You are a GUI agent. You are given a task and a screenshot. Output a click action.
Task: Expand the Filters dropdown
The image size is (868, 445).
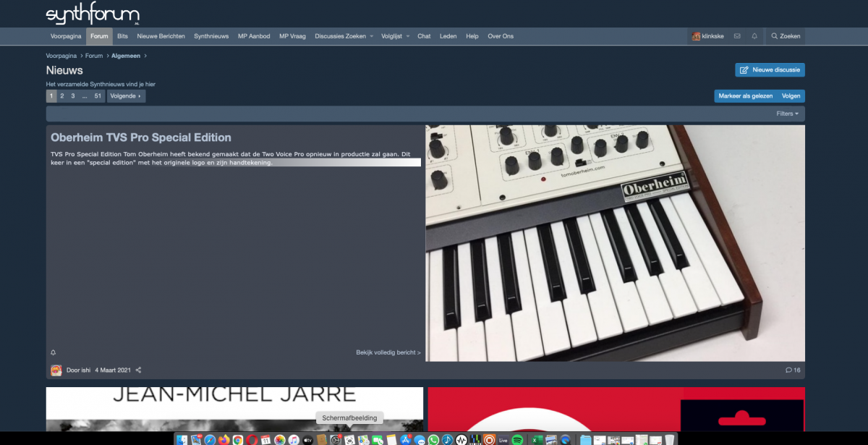tap(787, 114)
